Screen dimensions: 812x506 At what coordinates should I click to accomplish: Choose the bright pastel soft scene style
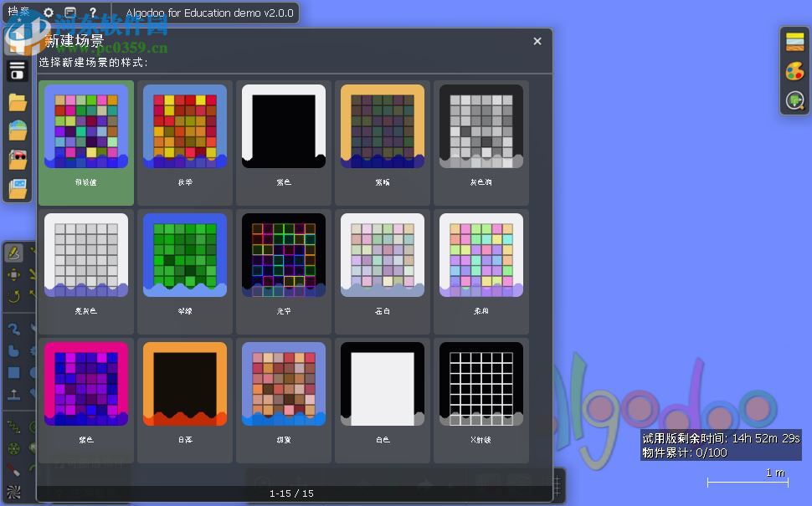pos(481,272)
